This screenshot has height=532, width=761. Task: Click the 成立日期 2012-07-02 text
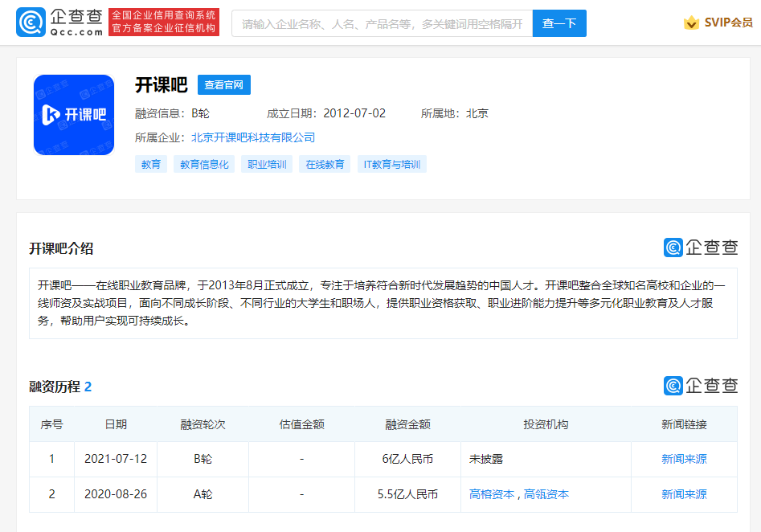[326, 113]
